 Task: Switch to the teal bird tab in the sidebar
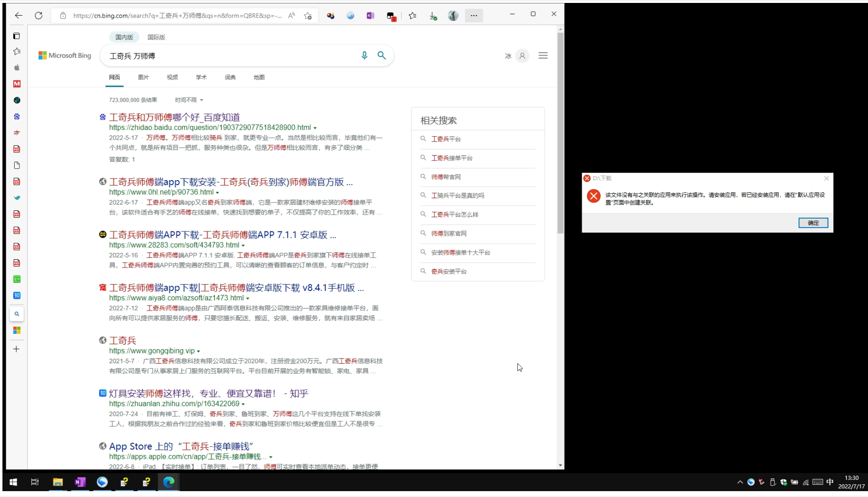click(17, 198)
